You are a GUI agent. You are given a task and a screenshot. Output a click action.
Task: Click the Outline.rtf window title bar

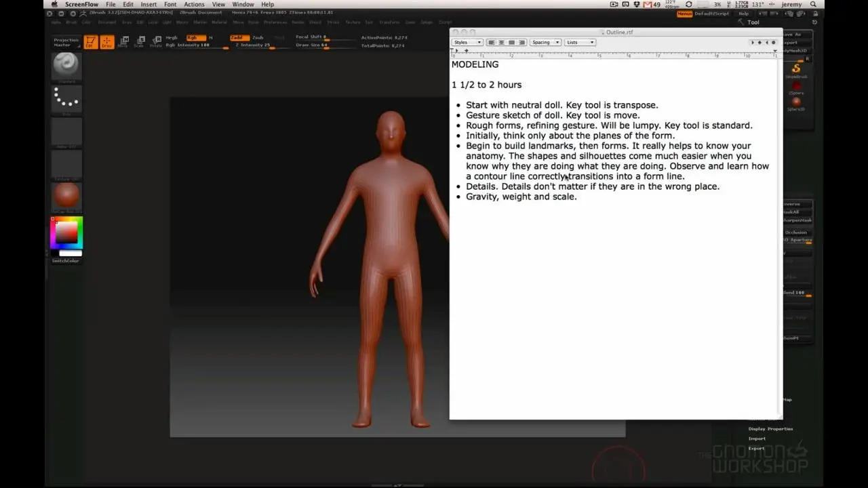pos(616,32)
